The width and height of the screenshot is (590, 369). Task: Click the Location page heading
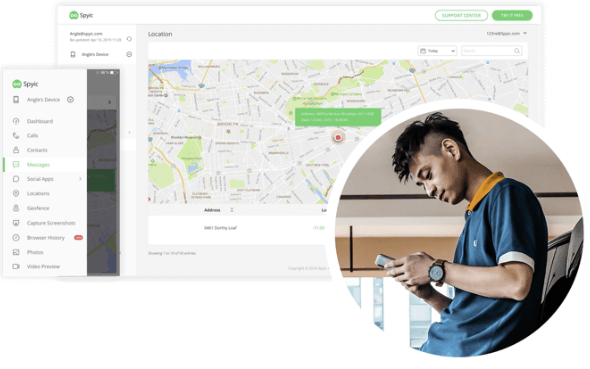[x=160, y=34]
